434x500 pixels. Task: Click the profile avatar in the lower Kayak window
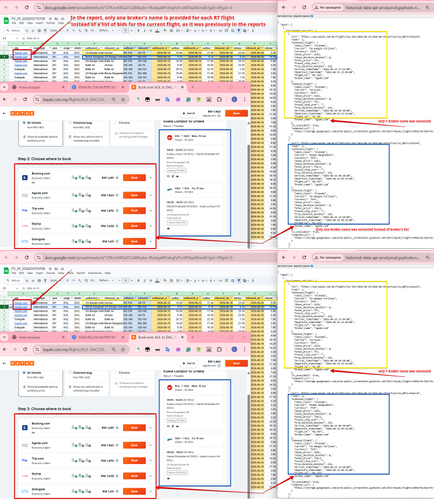point(234,349)
